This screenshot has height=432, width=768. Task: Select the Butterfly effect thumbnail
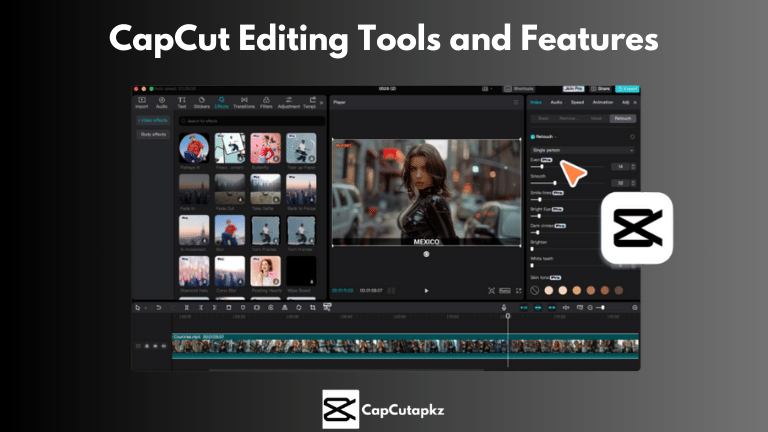(265, 148)
